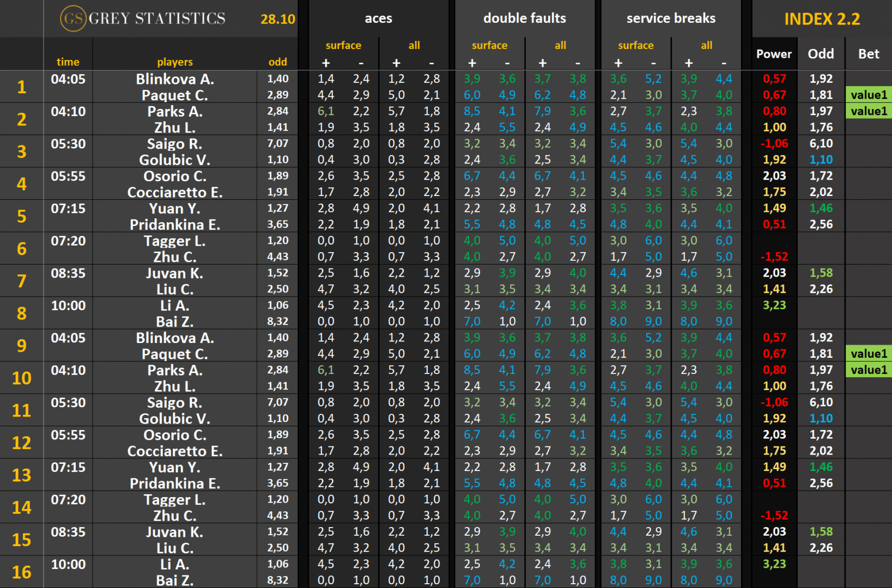
Task: Click the blue 1,10 Odd in row 3
Action: click(821, 160)
